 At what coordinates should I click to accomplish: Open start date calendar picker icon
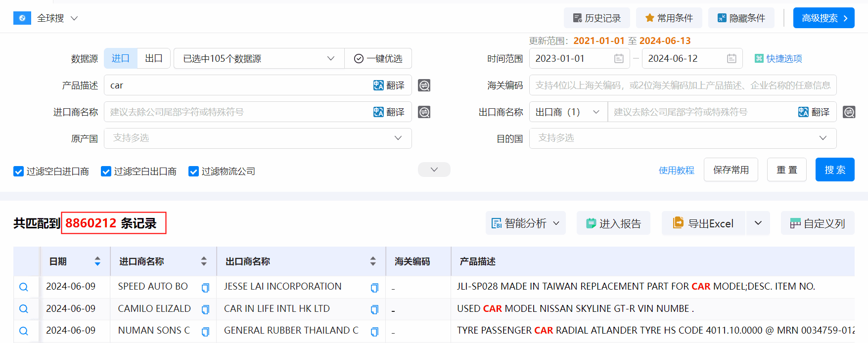619,59
